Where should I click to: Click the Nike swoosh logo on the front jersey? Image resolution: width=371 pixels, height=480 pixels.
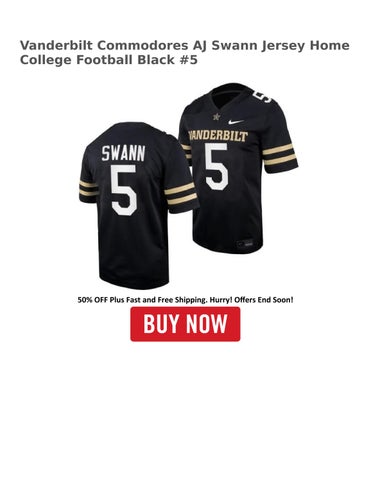[236, 122]
